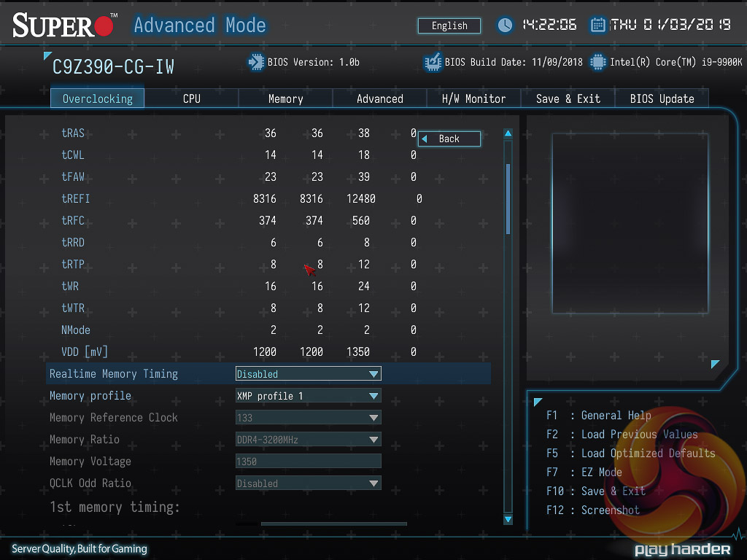Click the tWTR row label
This screenshot has width=747, height=560.
pyautogui.click(x=72, y=308)
